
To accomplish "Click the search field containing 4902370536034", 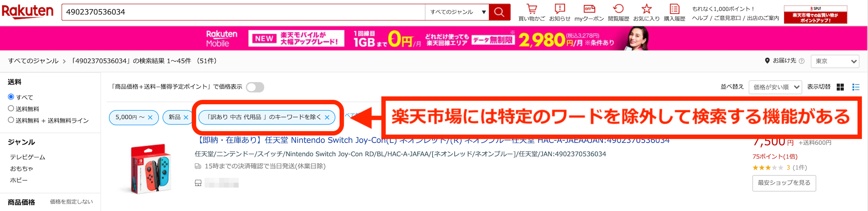I will 243,12.
